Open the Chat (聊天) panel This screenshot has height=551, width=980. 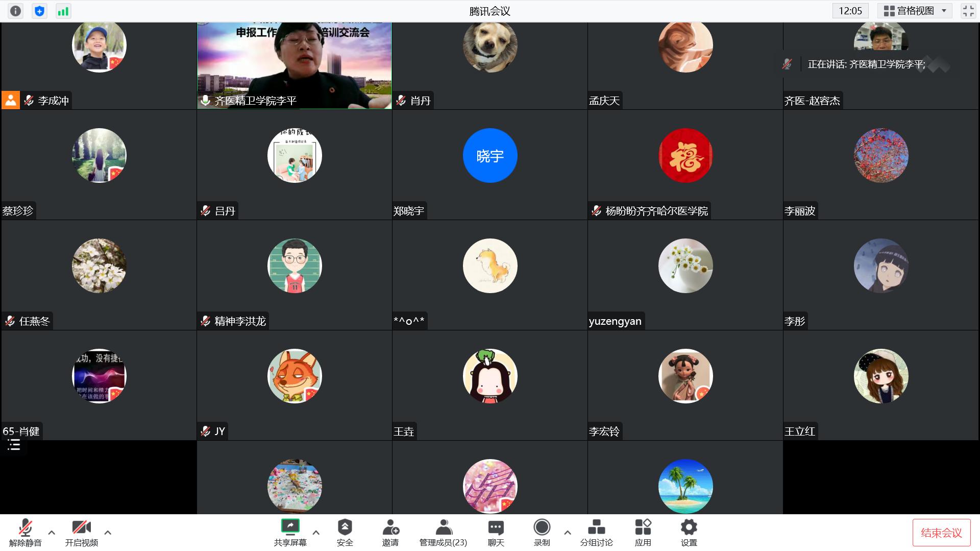(496, 532)
